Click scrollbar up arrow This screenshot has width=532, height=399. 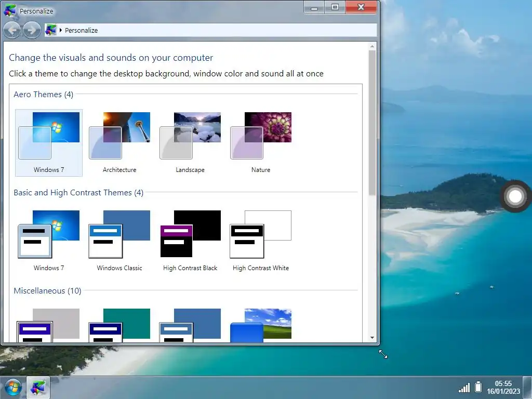[372, 46]
